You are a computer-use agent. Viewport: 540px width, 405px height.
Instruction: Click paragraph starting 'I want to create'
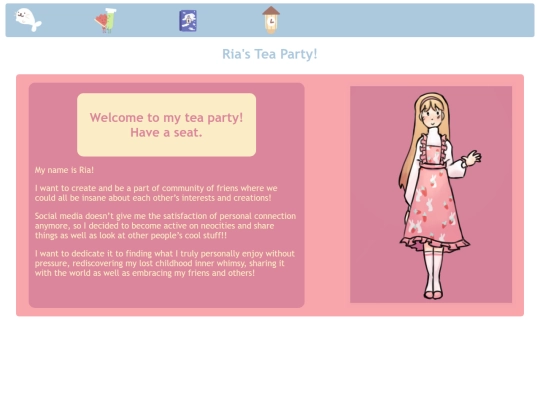tap(156, 193)
